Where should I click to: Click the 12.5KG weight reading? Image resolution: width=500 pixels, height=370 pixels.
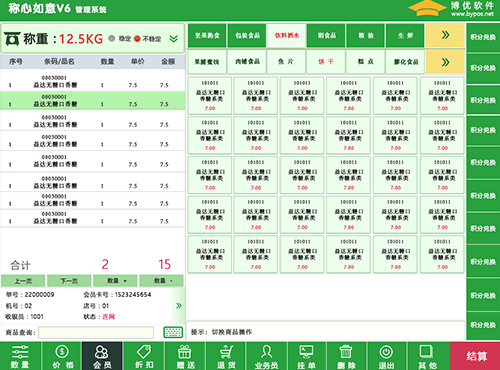pyautogui.click(x=81, y=39)
